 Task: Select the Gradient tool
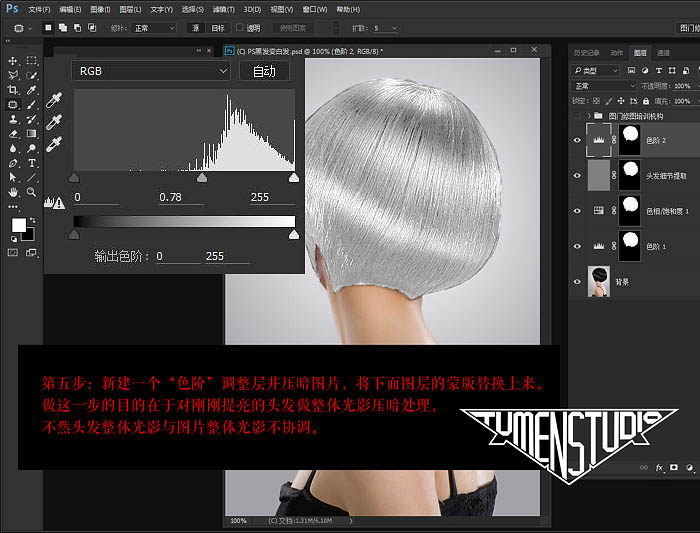(x=31, y=133)
